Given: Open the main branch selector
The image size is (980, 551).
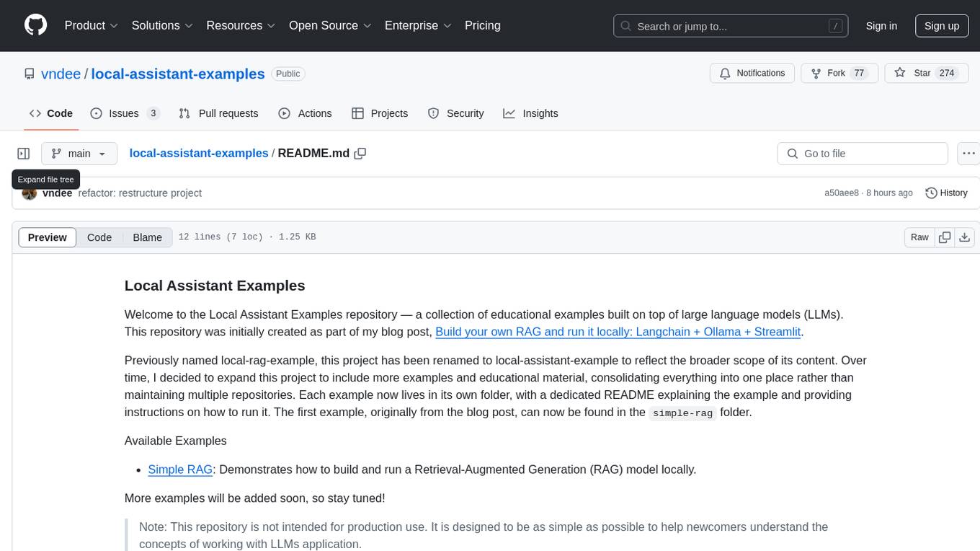Looking at the screenshot, I should point(79,154).
